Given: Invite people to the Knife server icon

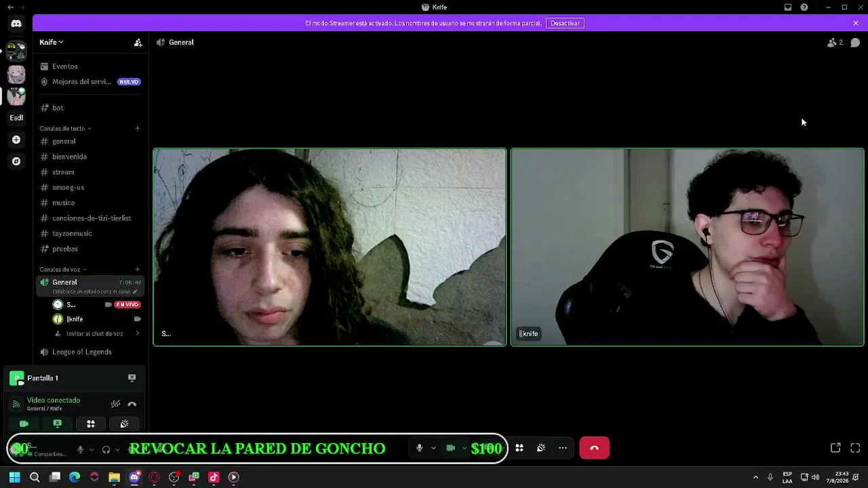Looking at the screenshot, I should [138, 42].
